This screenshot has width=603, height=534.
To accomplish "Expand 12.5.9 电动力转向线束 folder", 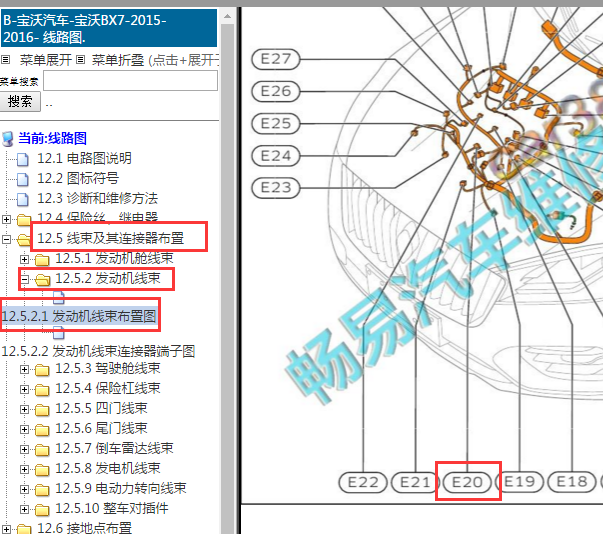I will (x=24, y=489).
